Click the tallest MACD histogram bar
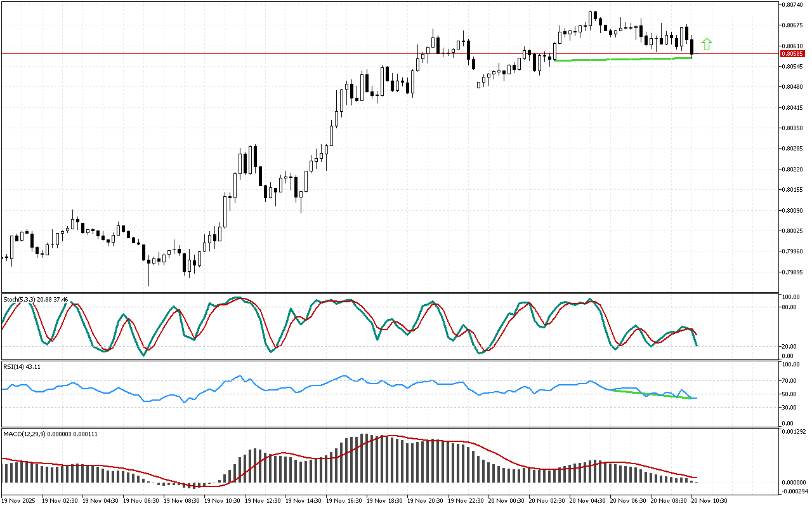812x508 pixels. coord(363,458)
